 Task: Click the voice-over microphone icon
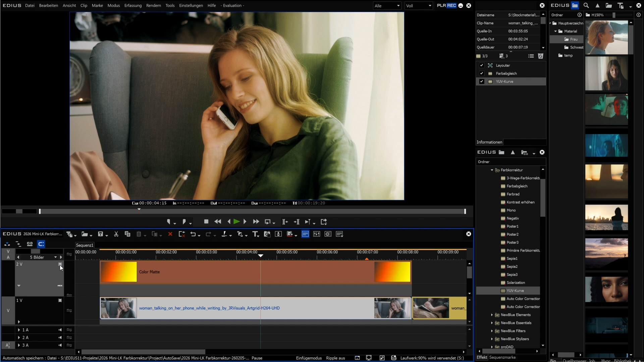[x=278, y=234]
